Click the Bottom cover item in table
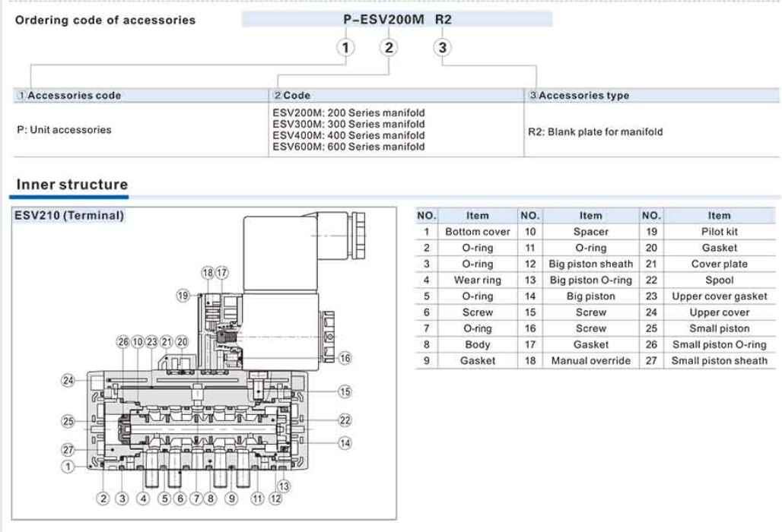The height and width of the screenshot is (532, 782). [x=477, y=232]
